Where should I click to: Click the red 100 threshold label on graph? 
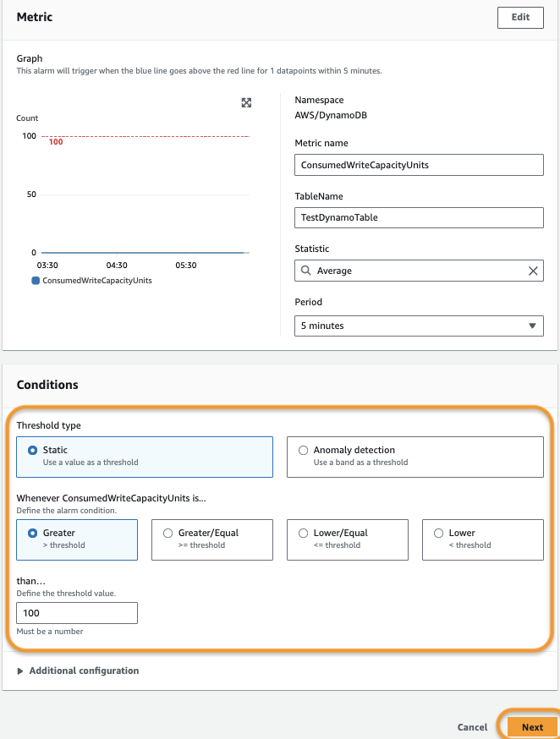tap(56, 142)
